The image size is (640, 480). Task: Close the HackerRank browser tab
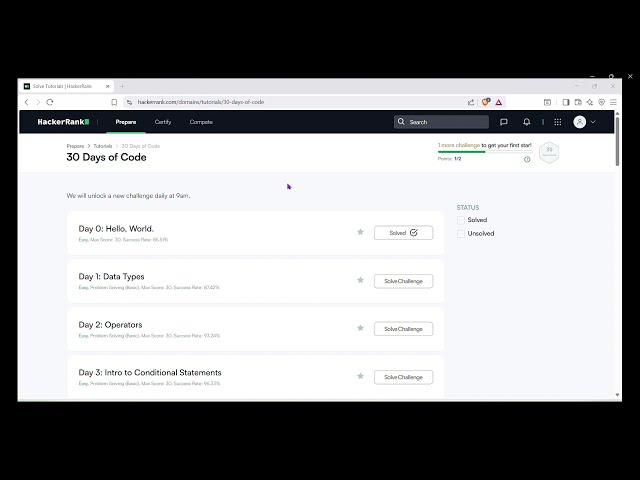[108, 87]
